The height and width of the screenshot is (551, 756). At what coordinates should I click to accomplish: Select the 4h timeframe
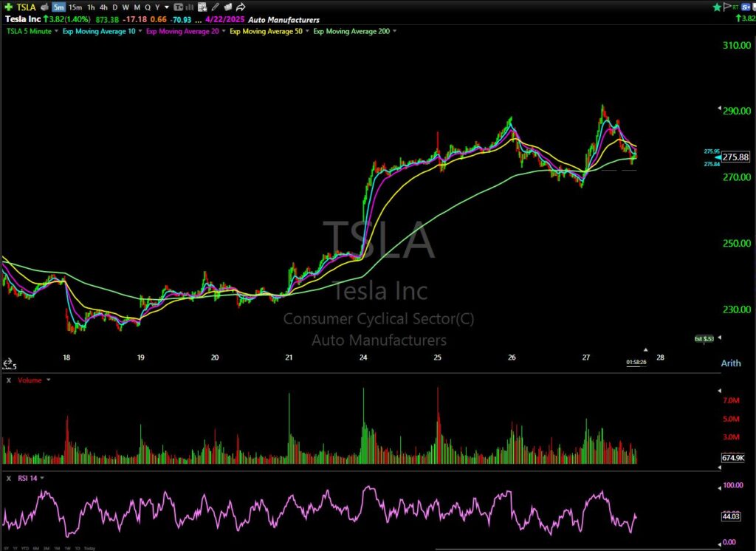(x=103, y=7)
